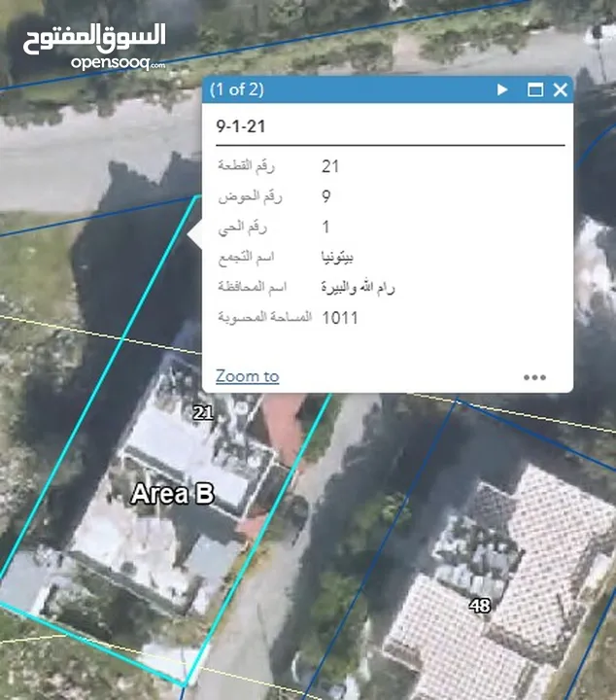Click the Area B map label
Screen dimensions: 616x700
[x=172, y=494]
